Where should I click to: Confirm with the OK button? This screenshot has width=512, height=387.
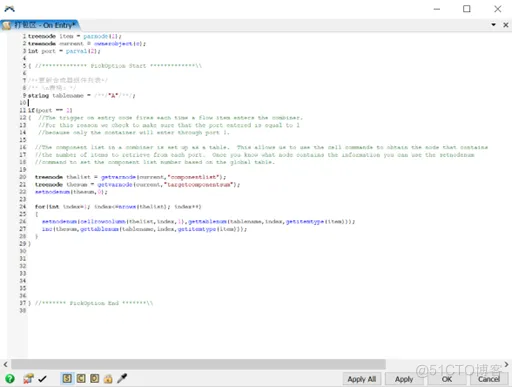(447, 379)
